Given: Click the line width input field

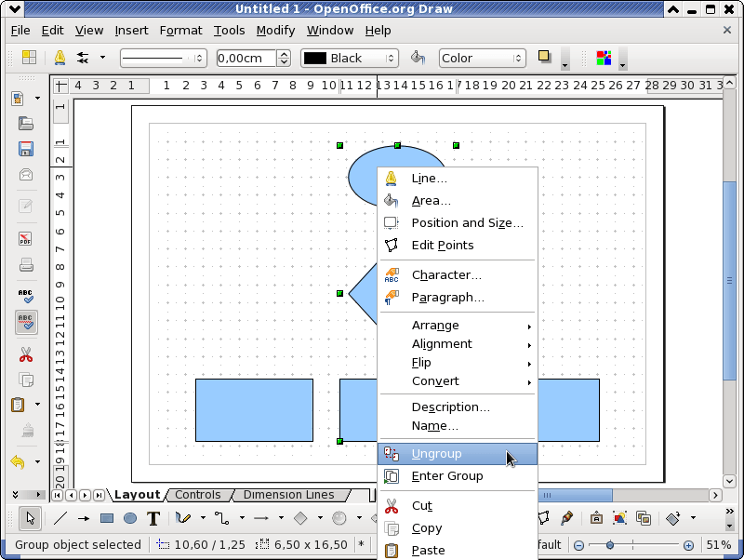Looking at the screenshot, I should click(x=246, y=58).
